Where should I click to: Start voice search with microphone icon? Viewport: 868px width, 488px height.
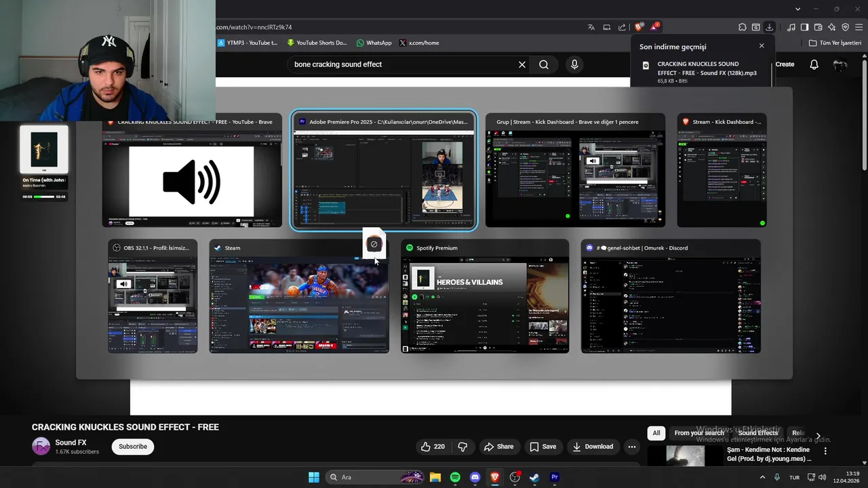574,64
